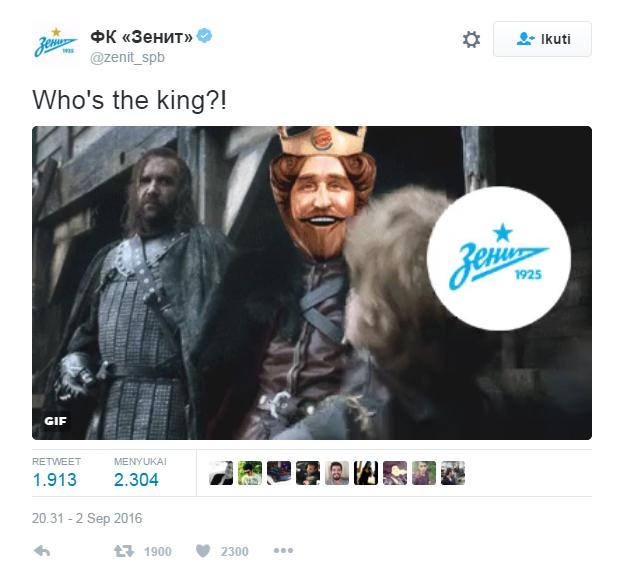Play the GIF media
This screenshot has width=627, height=575.
312,283
